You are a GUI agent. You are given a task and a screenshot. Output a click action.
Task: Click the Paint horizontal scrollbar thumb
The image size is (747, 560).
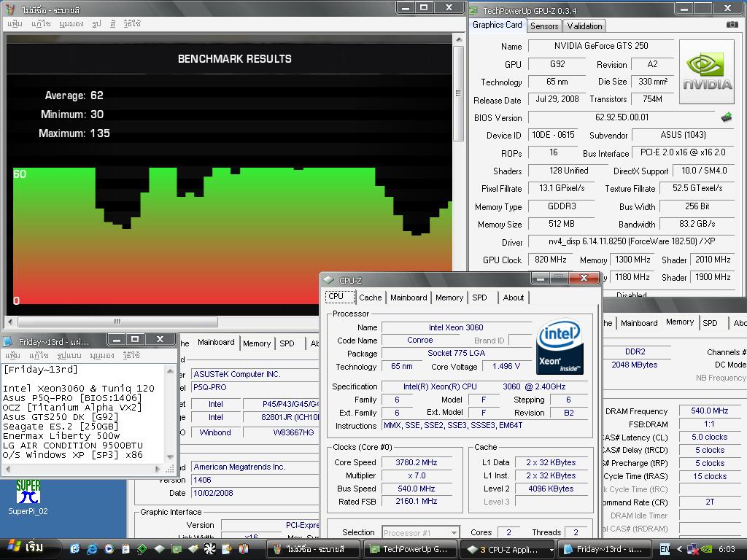click(x=117, y=322)
